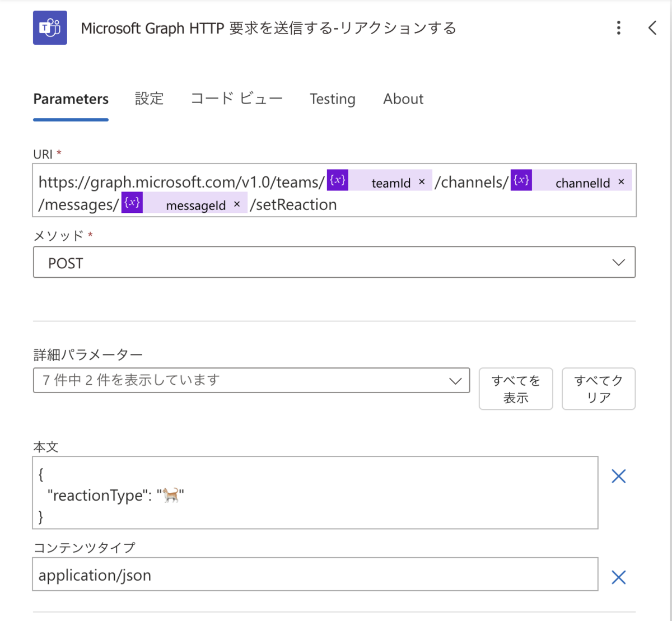Screen dimensions: 672x621
Task: Click the Microsoft Teams connector icon
Action: point(50,27)
